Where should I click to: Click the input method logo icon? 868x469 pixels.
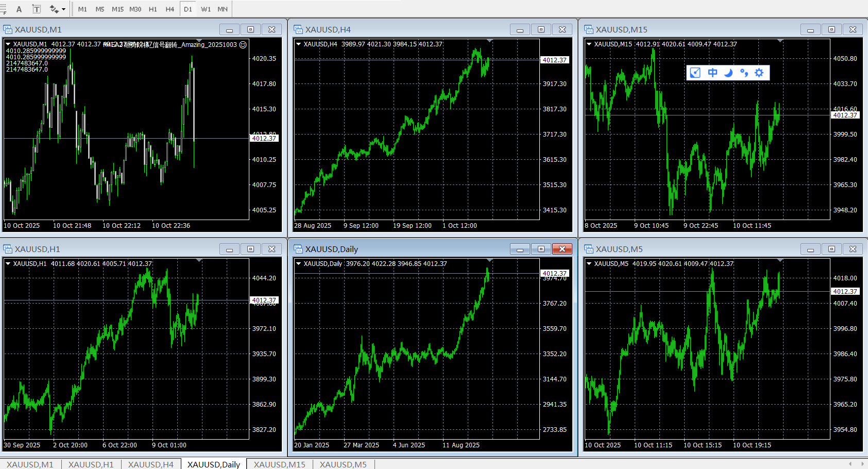click(695, 73)
